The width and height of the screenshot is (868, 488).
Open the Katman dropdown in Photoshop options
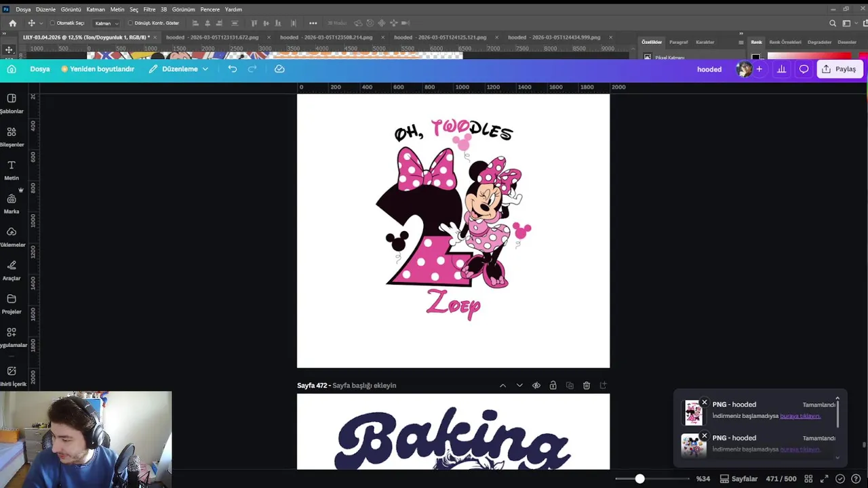(106, 23)
